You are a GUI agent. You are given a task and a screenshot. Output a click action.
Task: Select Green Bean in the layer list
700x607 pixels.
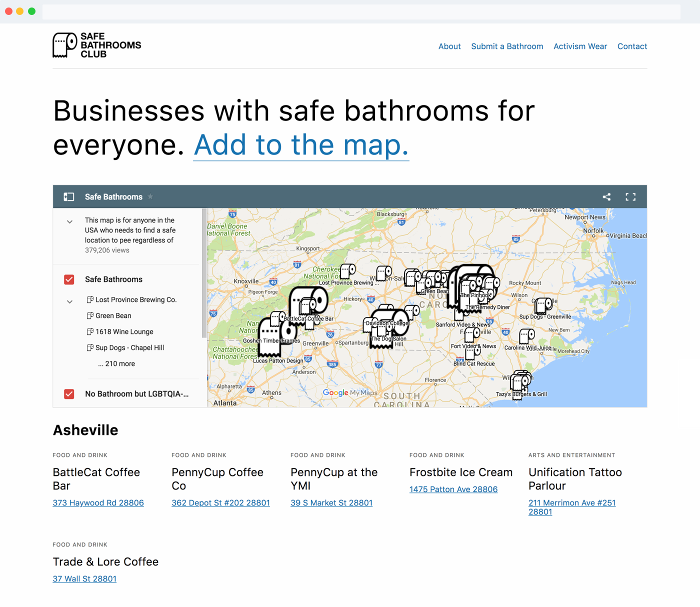tap(113, 315)
